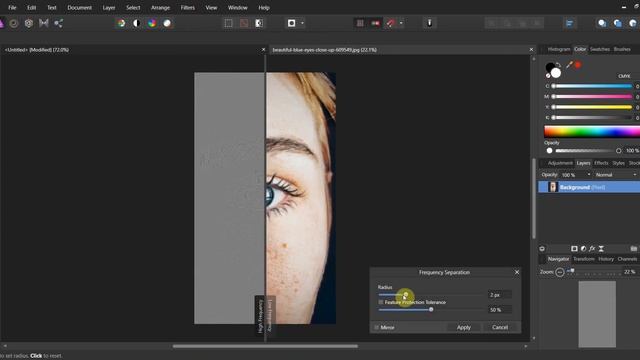Click the Magenta slider track
The image size is (640, 360).
pyautogui.click(x=592, y=97)
